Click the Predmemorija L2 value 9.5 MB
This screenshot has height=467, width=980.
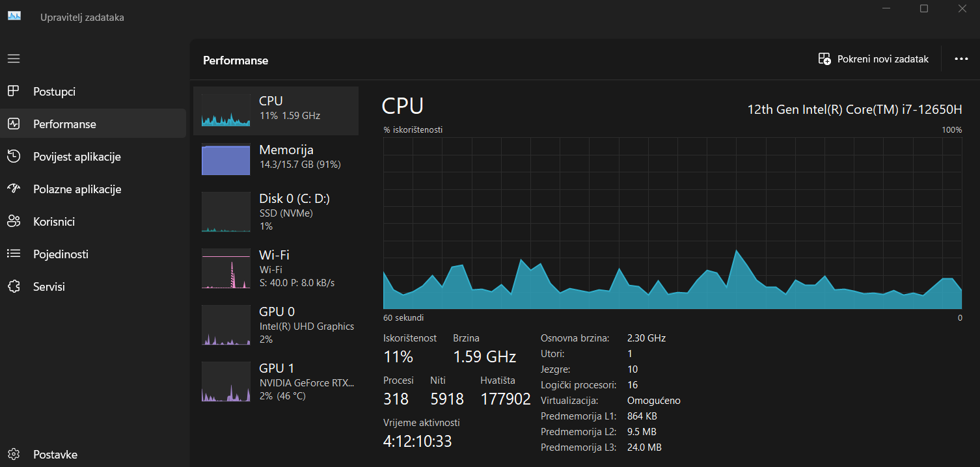click(x=642, y=432)
